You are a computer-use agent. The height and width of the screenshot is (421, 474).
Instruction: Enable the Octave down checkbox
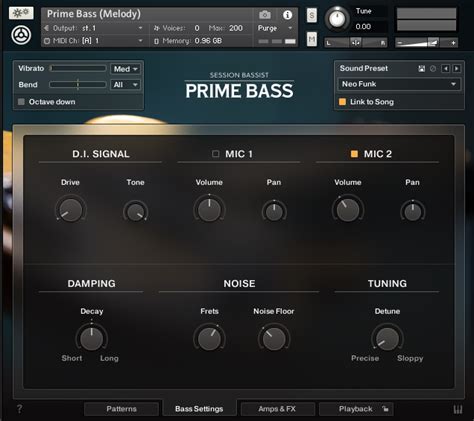(x=21, y=102)
